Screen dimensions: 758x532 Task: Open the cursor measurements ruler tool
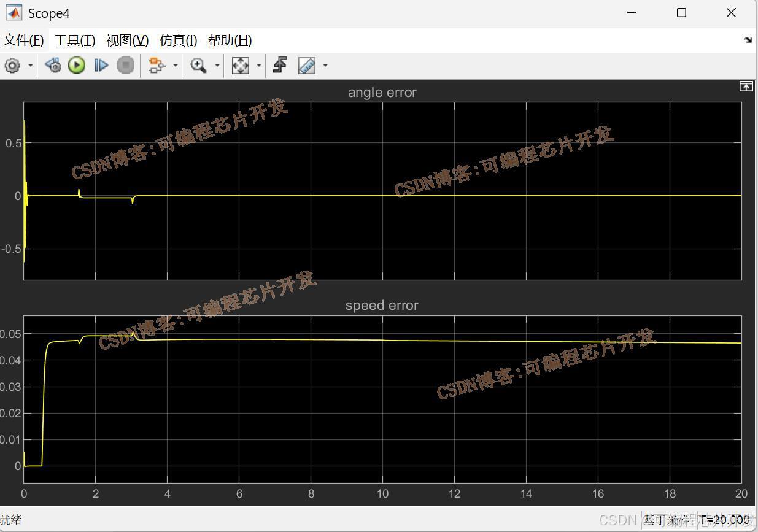tap(307, 66)
